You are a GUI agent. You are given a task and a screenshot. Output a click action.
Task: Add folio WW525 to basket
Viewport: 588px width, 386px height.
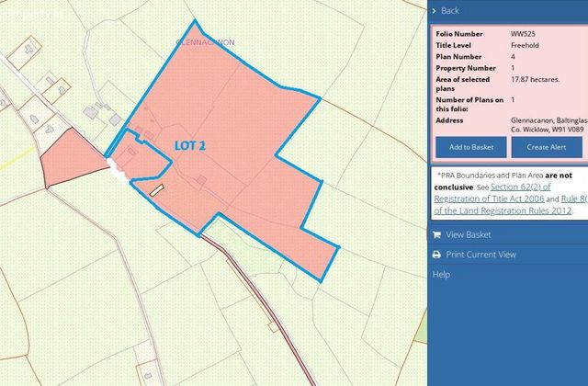click(x=471, y=147)
